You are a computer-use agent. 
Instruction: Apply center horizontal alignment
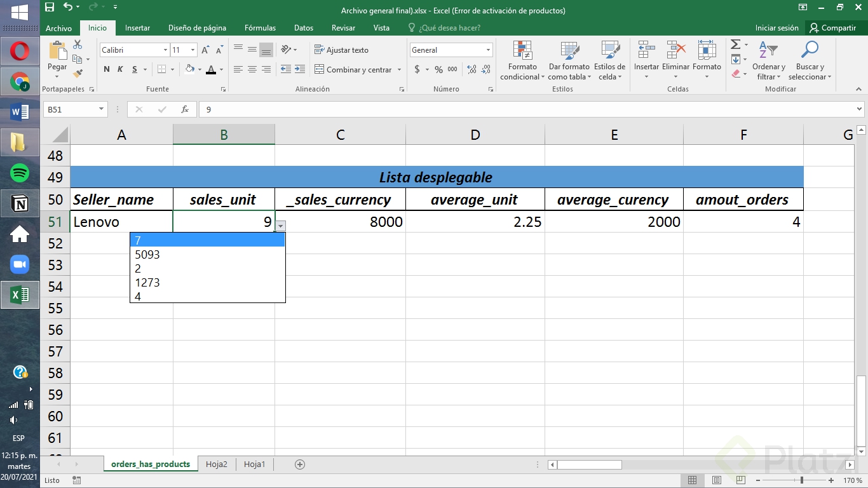252,70
